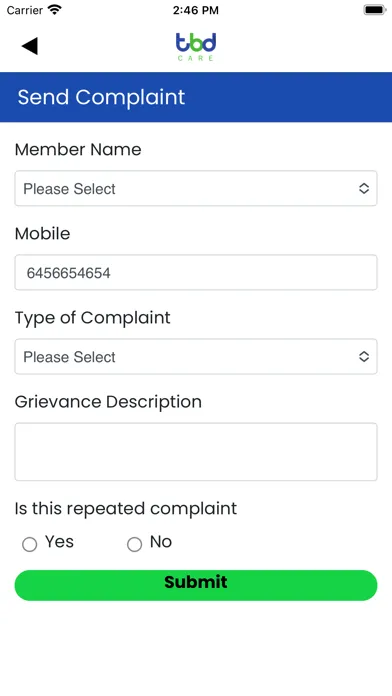392x696 pixels.
Task: Tap the Member Name label
Action: 78,150
